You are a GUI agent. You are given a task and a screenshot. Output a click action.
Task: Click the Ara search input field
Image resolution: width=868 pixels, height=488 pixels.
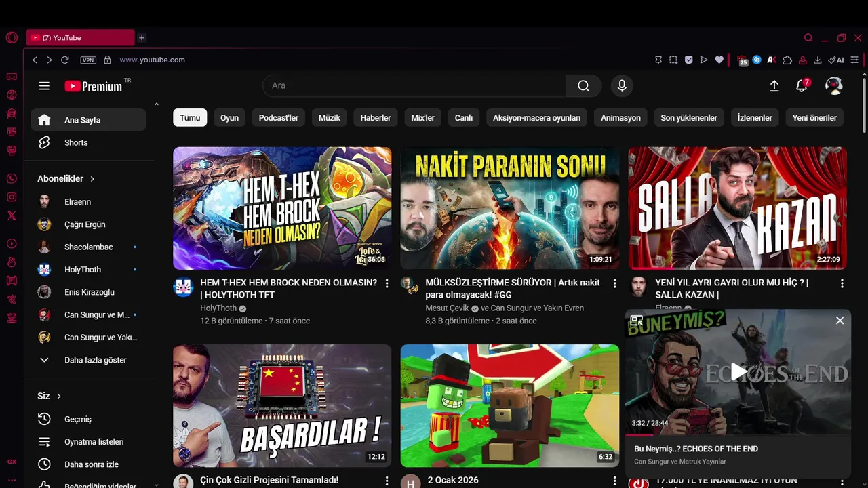click(414, 86)
